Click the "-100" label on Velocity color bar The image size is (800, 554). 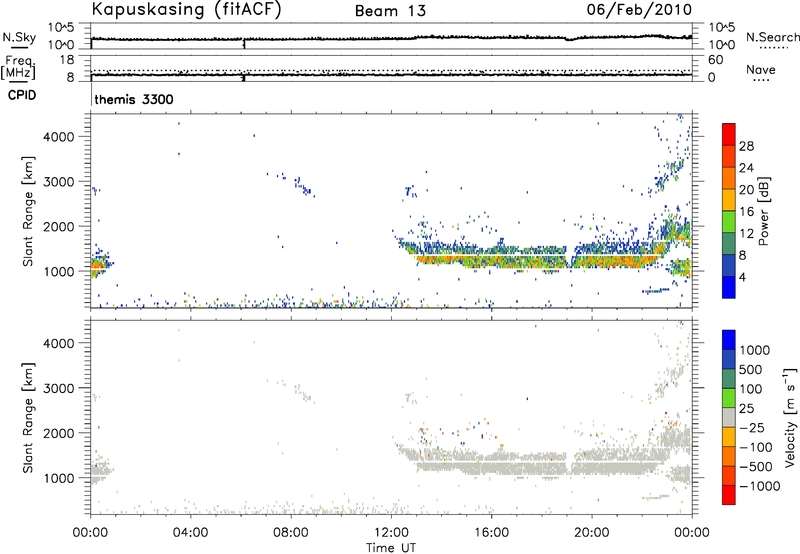[x=756, y=447]
